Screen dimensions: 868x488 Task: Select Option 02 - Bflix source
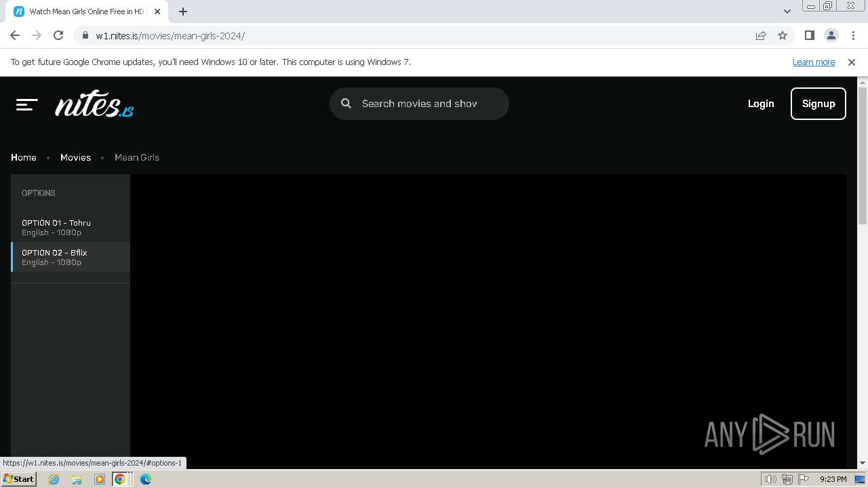[71, 257]
